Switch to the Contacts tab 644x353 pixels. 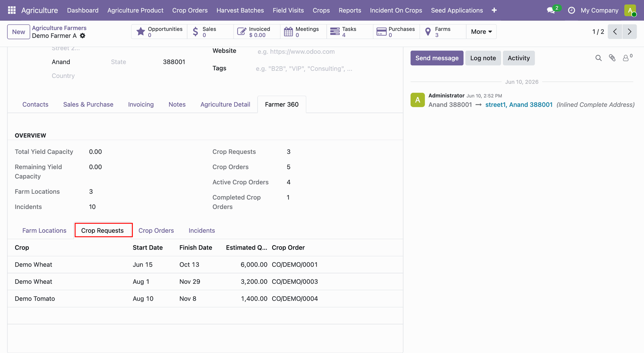point(35,104)
